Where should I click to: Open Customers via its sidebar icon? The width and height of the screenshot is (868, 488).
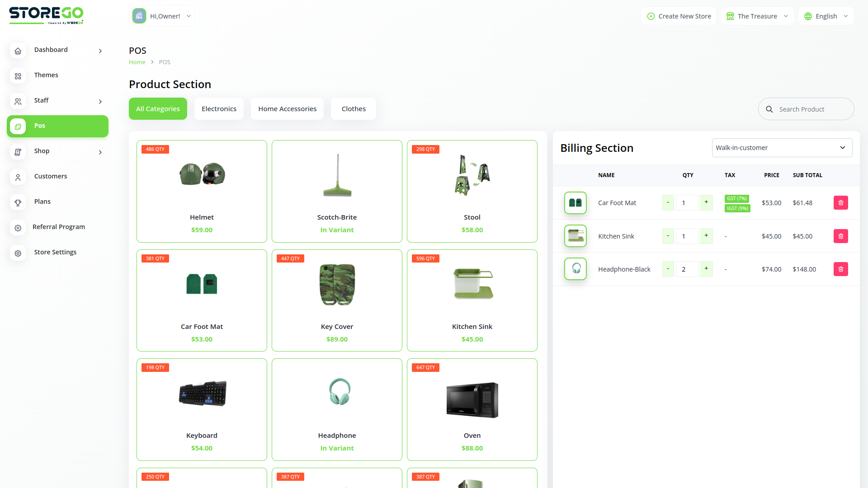pyautogui.click(x=18, y=177)
